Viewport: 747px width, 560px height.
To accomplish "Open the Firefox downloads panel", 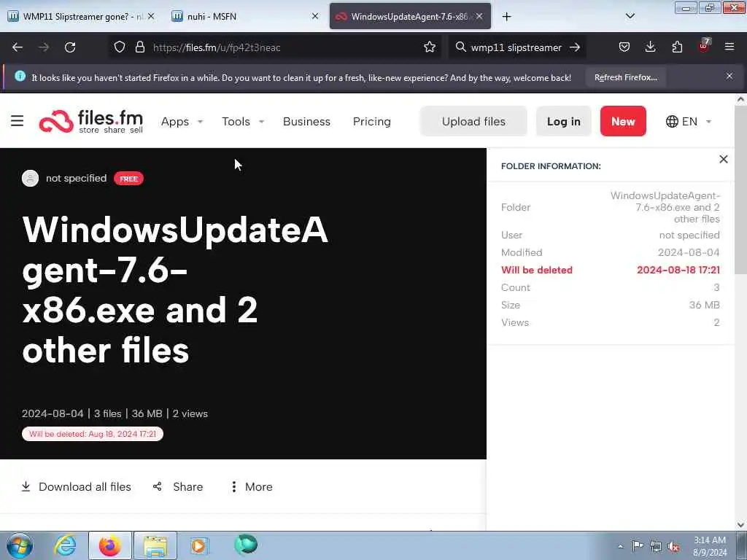I will 650,47.
